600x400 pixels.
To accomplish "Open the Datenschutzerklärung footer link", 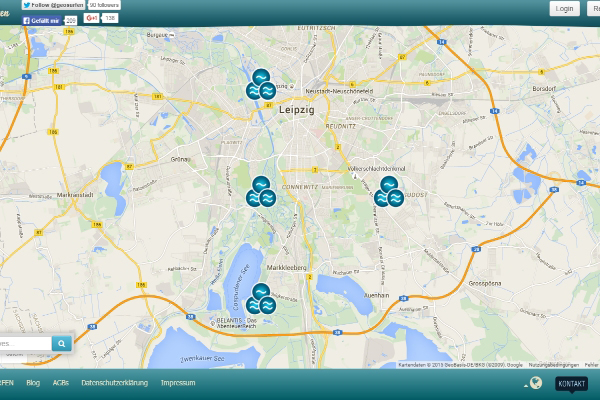I will (x=114, y=383).
